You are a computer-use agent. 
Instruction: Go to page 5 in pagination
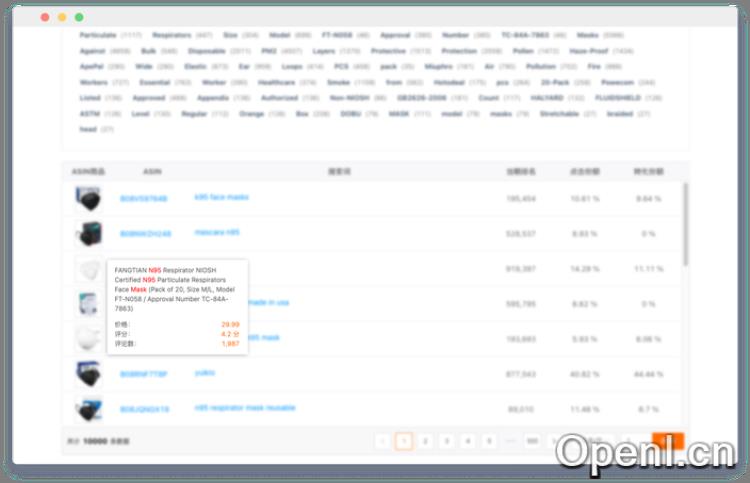click(488, 441)
